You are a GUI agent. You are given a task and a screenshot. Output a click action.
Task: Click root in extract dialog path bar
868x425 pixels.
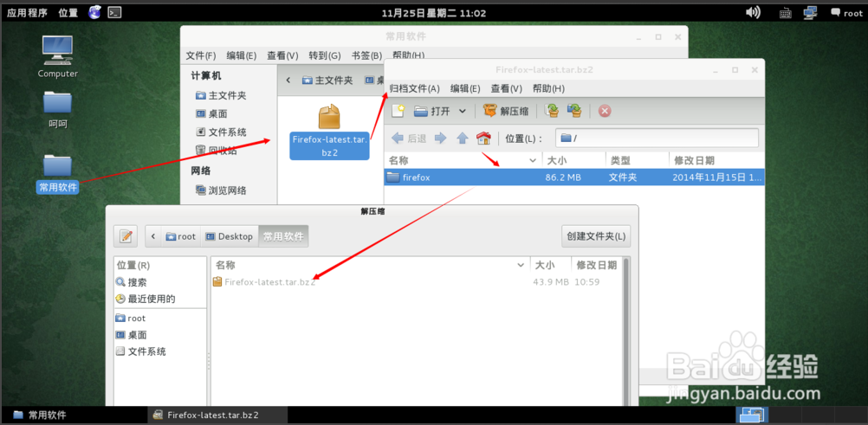click(x=180, y=236)
